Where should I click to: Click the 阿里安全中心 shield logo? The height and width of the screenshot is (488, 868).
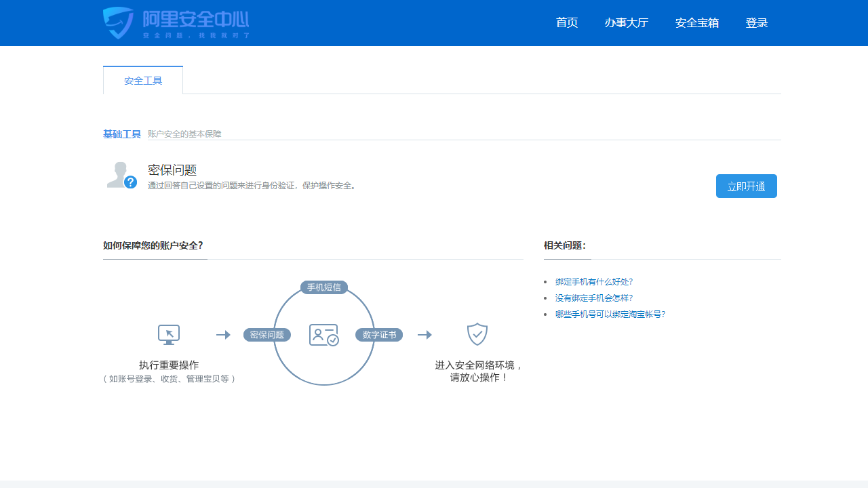176,23
